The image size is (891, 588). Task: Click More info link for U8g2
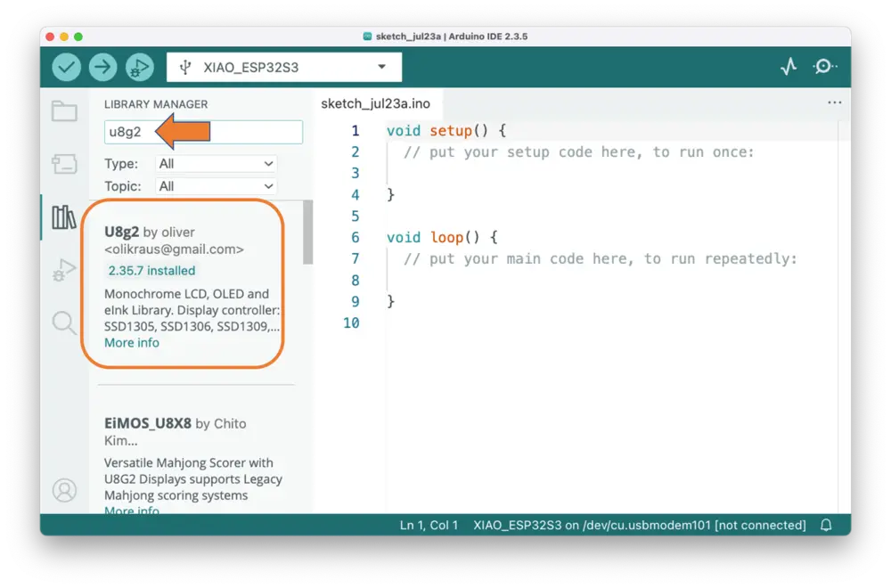click(132, 343)
